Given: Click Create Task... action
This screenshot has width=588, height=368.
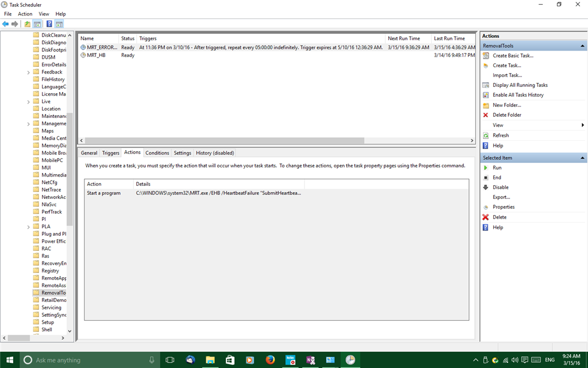Looking at the screenshot, I should pyautogui.click(x=506, y=66).
